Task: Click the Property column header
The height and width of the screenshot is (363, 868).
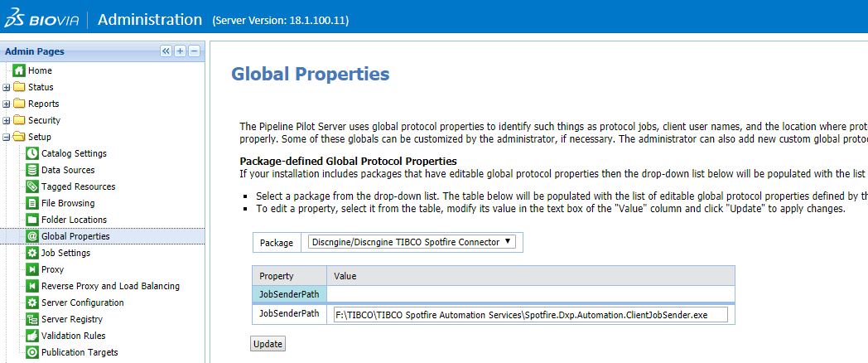Action: point(290,276)
